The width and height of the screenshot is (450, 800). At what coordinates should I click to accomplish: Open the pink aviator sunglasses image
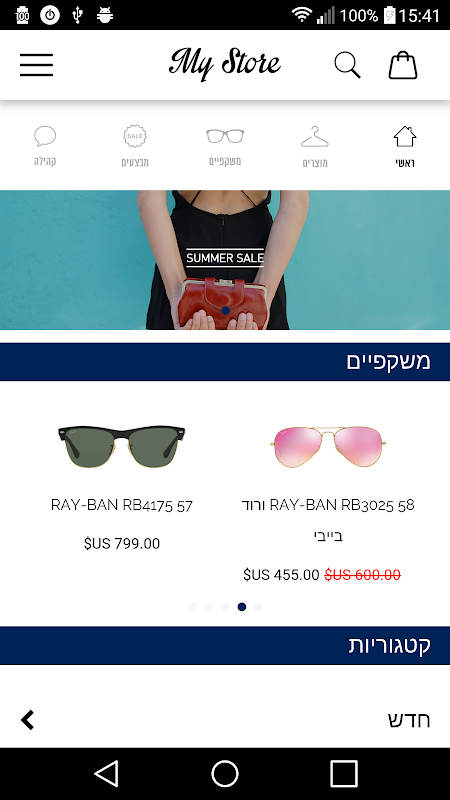(x=328, y=446)
